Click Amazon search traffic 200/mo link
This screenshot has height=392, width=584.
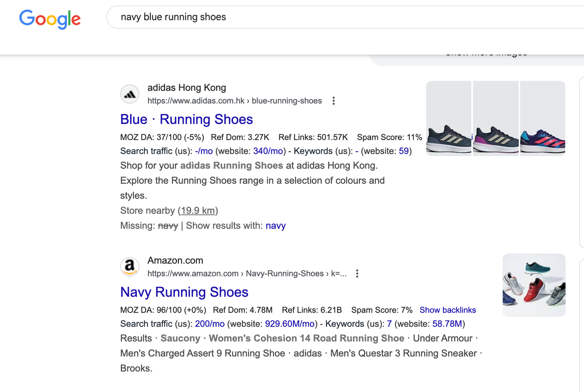tap(210, 324)
